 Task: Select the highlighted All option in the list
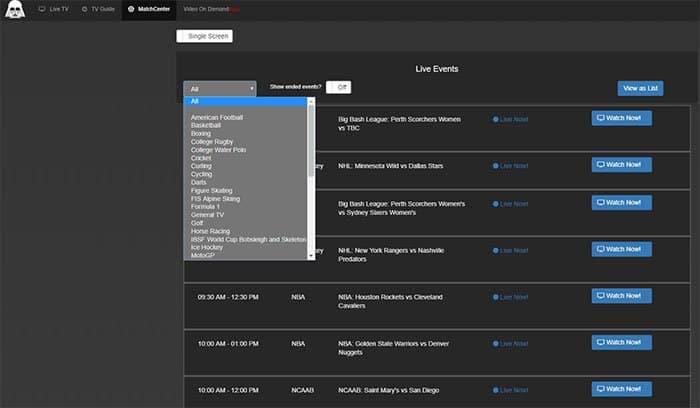pos(245,101)
